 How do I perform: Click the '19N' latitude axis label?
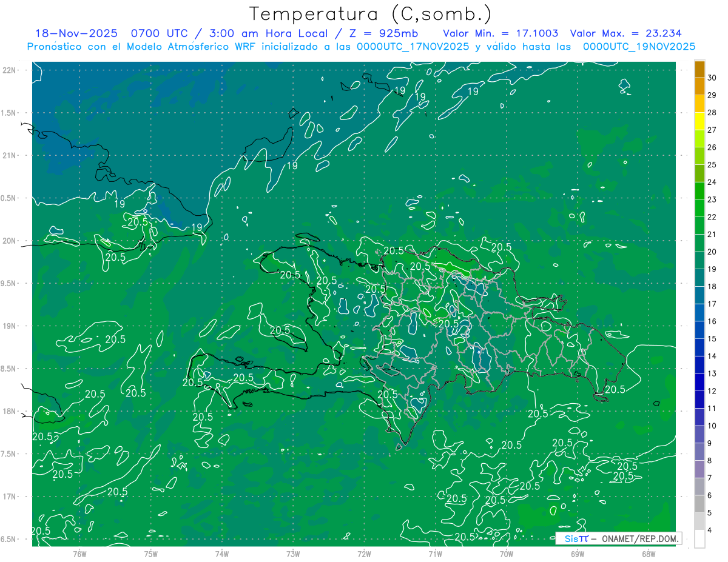[x=10, y=326]
